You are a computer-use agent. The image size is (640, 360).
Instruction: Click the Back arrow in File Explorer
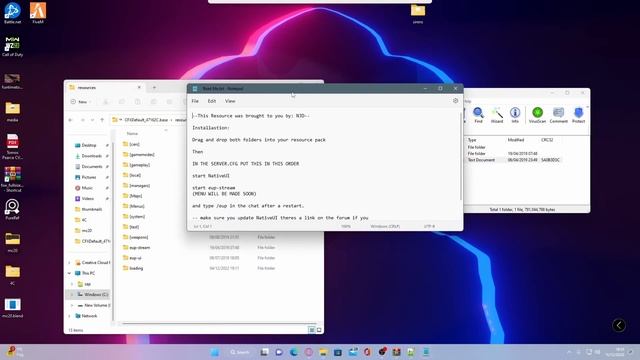click(71, 120)
